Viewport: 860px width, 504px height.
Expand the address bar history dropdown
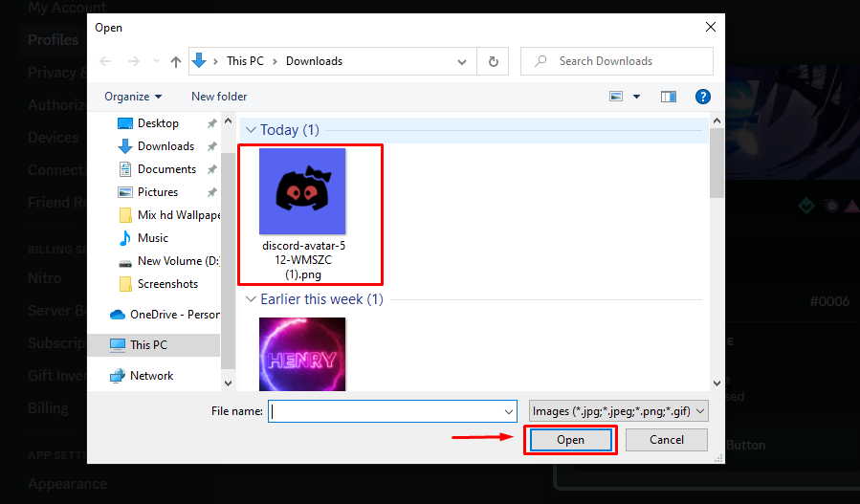click(x=462, y=61)
